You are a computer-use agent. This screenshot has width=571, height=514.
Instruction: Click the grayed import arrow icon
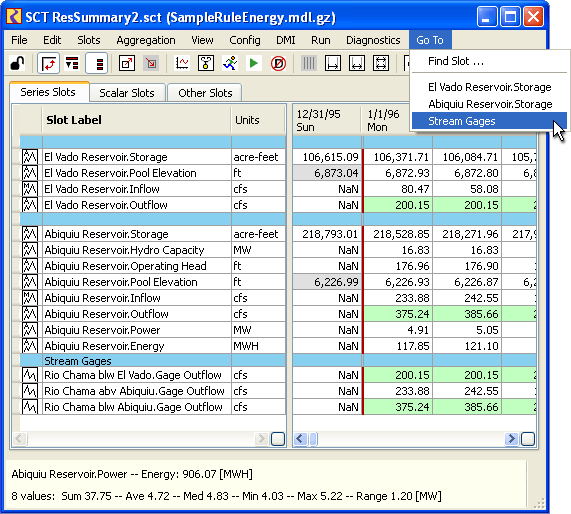click(x=151, y=64)
